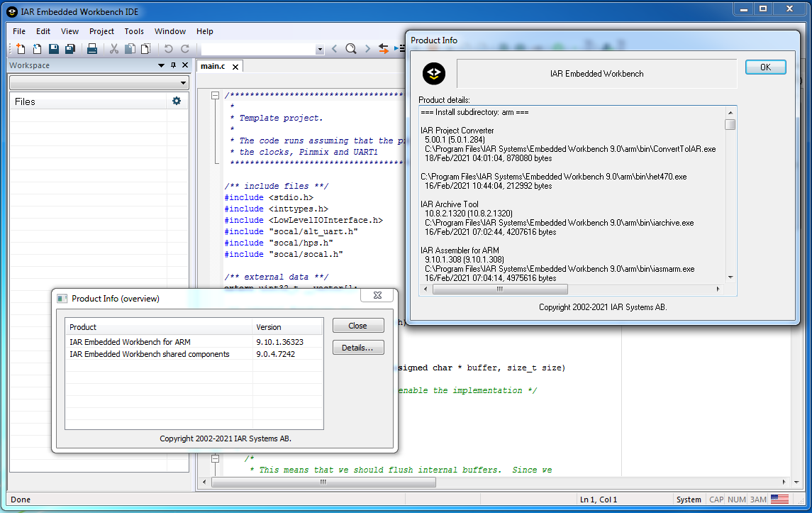Click the Print toolbar icon
The width and height of the screenshot is (812, 513).
point(91,49)
